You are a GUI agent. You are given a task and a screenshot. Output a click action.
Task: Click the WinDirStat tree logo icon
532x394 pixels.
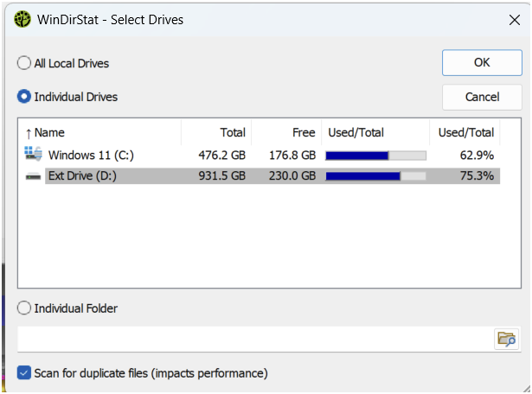coord(22,19)
